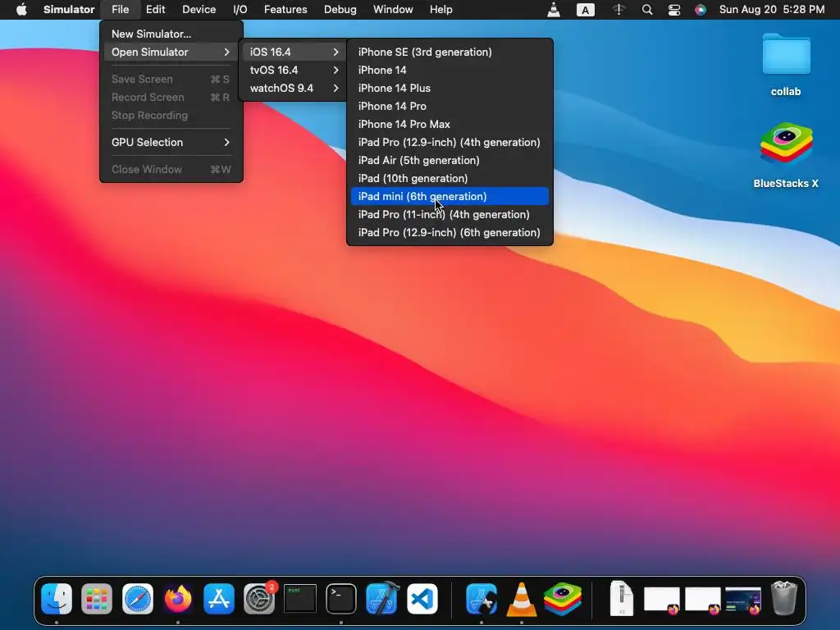
Task: Select iPhone 14 Pro Max simulator
Action: (x=450, y=125)
